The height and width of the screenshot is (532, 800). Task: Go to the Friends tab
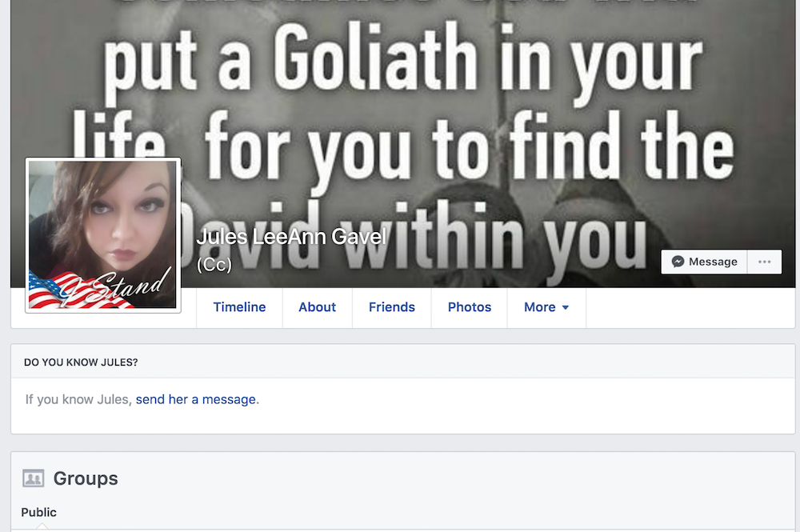pyautogui.click(x=392, y=307)
